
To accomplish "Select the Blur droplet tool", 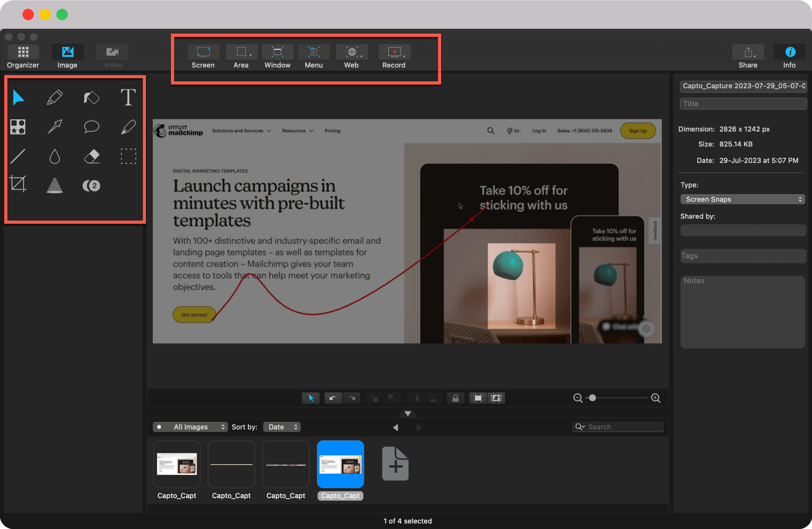I will (55, 156).
